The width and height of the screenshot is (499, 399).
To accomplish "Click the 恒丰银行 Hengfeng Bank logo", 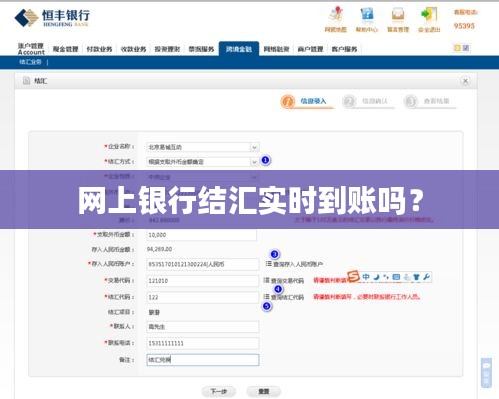I will [52, 18].
